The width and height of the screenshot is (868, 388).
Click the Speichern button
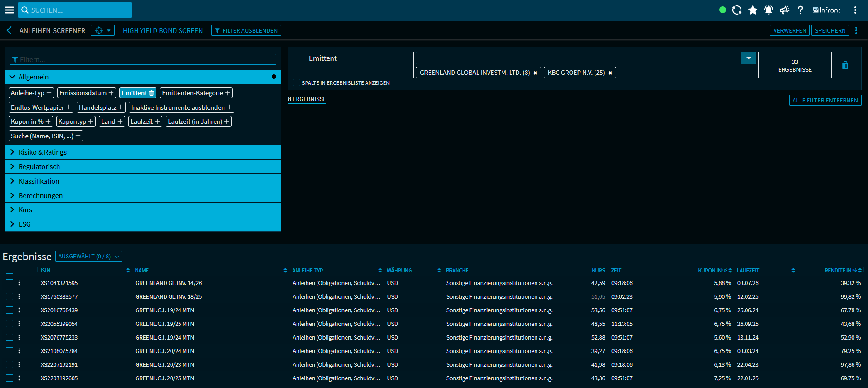[830, 30]
